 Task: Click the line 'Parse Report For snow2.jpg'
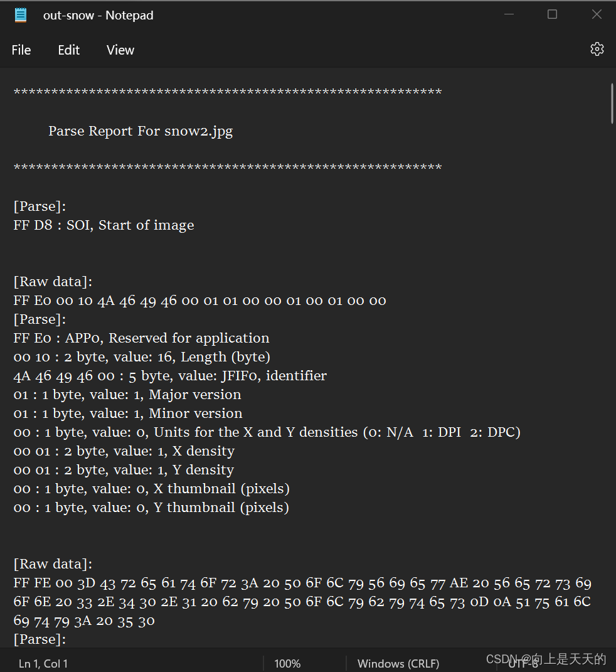tap(141, 131)
